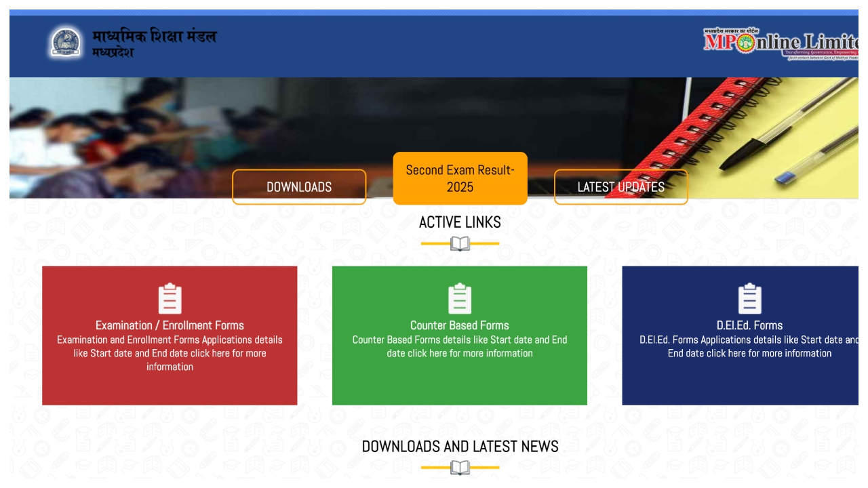The image size is (868, 488).
Task: Click the DOWNLOADS AND LATEST NEWS heading
Action: pos(460,446)
